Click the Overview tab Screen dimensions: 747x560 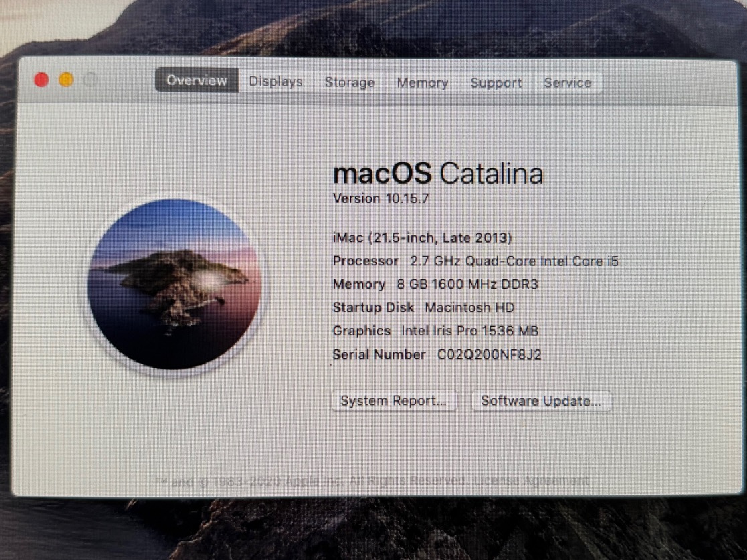click(x=196, y=81)
